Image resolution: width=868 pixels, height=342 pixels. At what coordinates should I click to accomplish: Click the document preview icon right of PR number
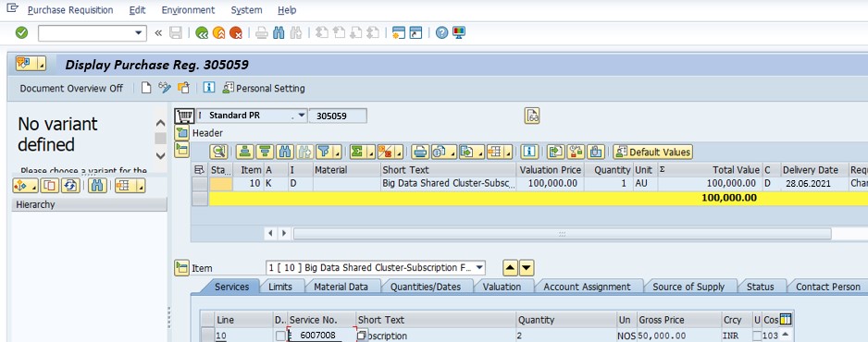point(532,116)
